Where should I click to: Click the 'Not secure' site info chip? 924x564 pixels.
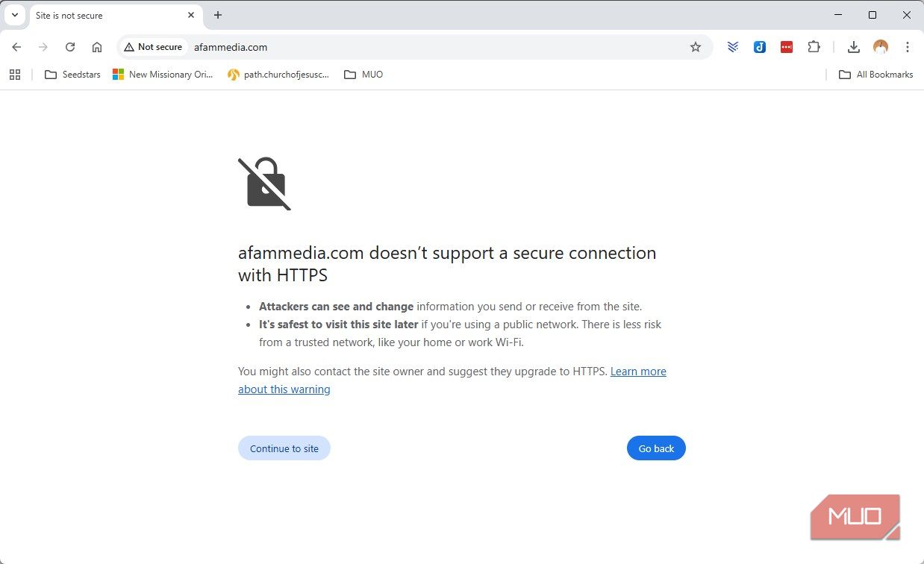153,47
